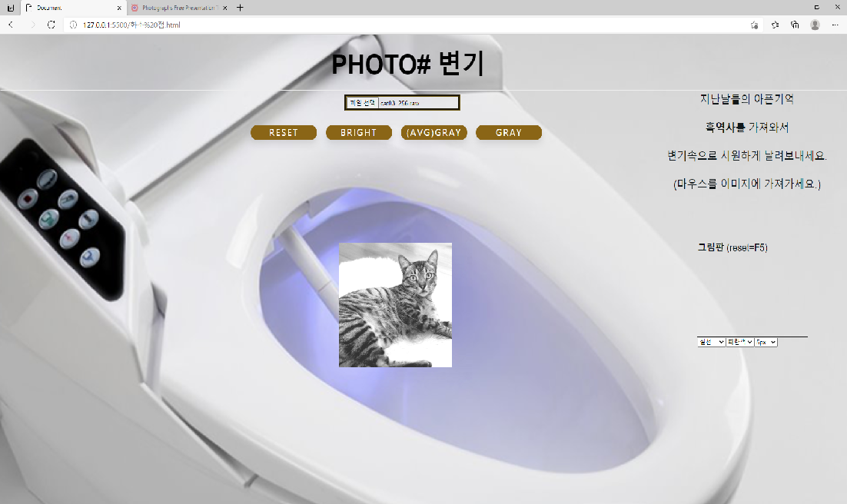Click the text 변기속으로 시원하게 날려보내세요.
This screenshot has height=504, width=847.
point(747,155)
